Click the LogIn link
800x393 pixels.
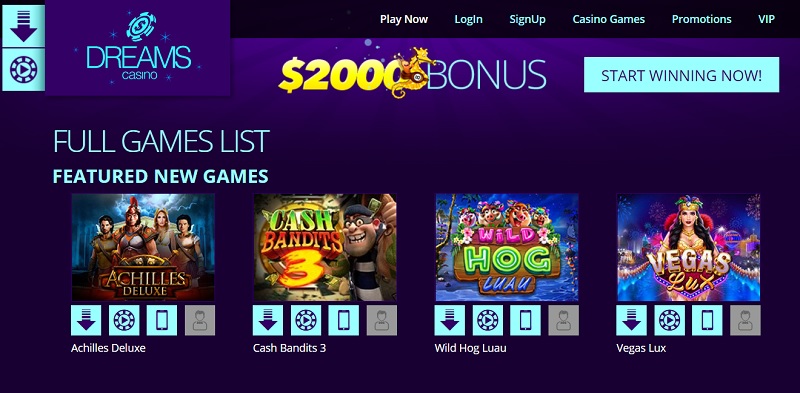(468, 19)
